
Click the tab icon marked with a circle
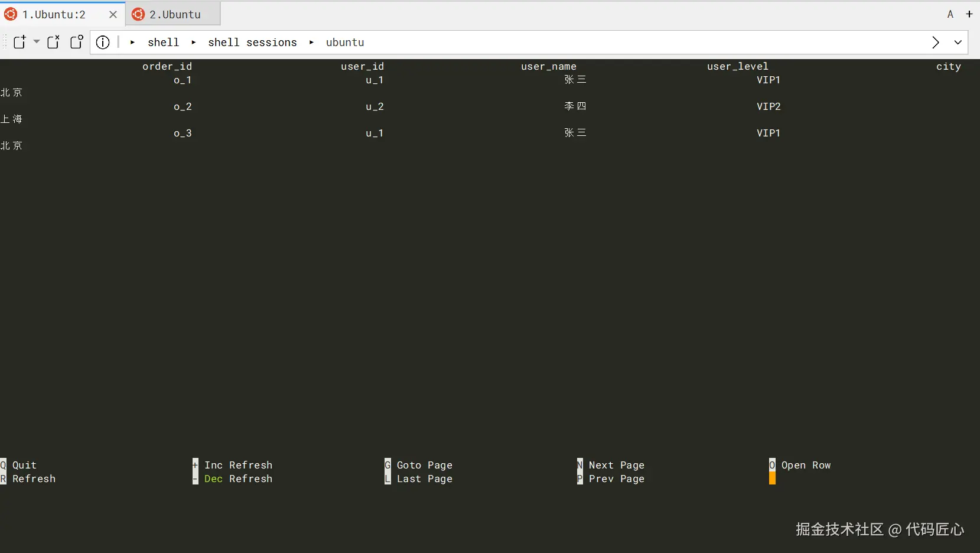77,41
